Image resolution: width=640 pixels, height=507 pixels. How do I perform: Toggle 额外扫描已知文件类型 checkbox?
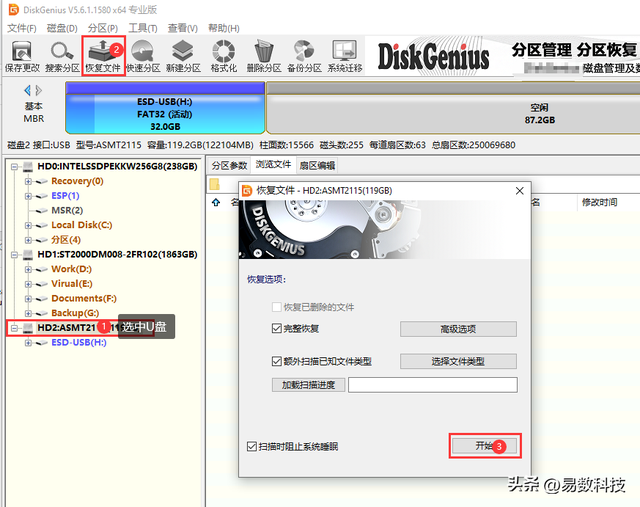276,361
